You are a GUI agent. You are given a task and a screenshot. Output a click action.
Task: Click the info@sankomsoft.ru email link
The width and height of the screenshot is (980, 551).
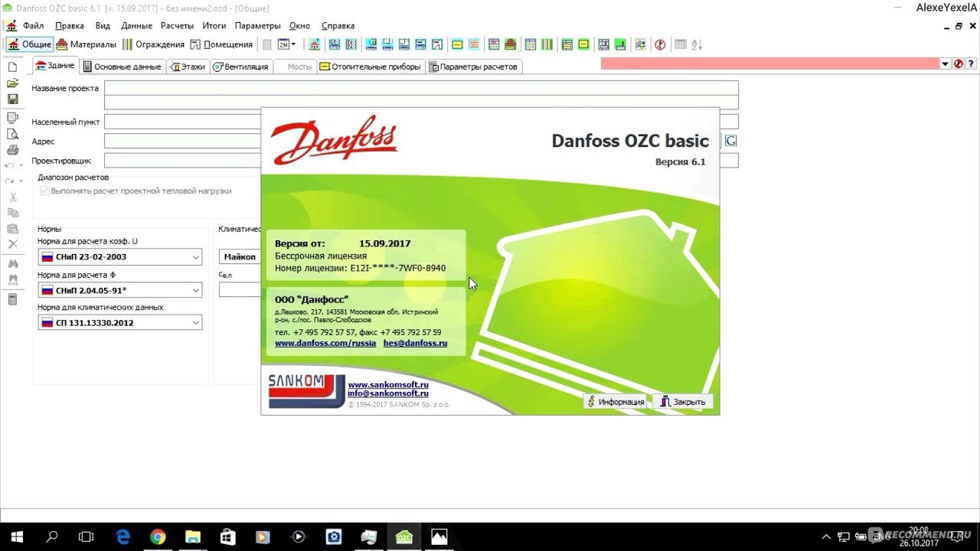click(x=388, y=393)
